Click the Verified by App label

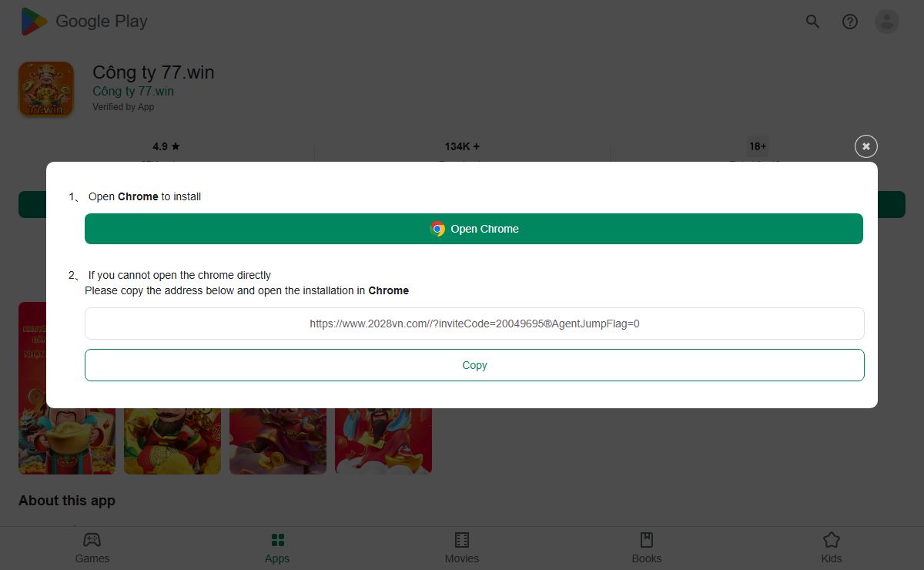[123, 107]
